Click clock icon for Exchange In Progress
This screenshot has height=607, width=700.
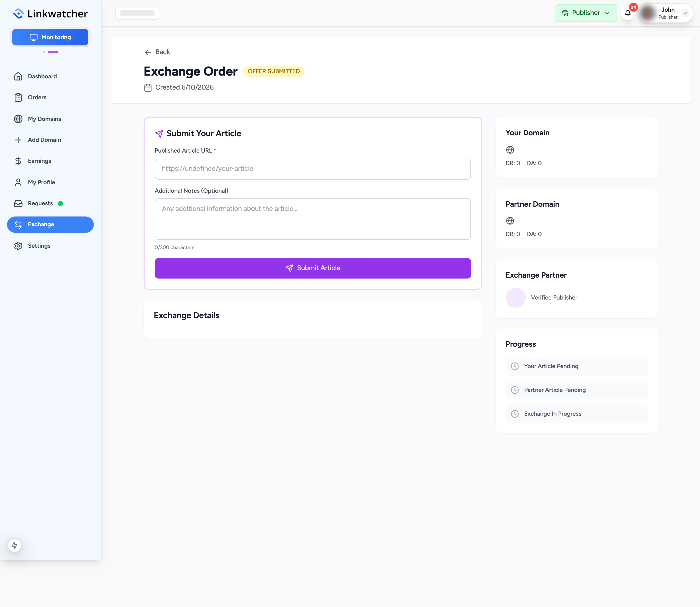coord(515,414)
